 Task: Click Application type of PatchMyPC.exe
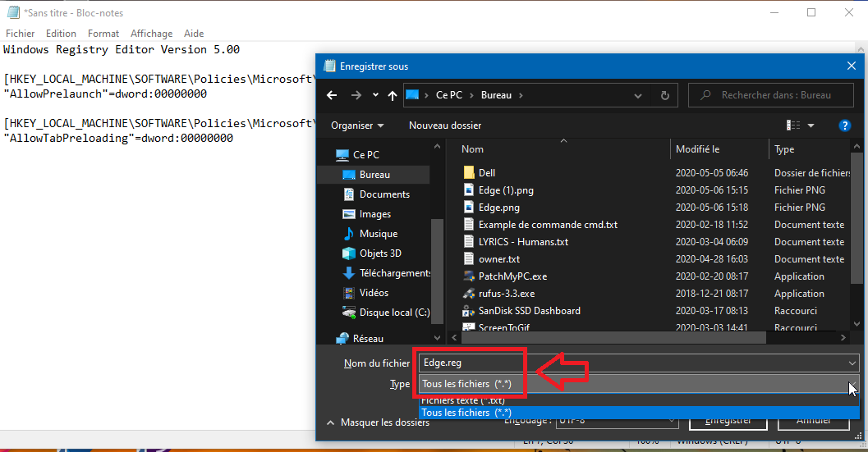tap(799, 276)
